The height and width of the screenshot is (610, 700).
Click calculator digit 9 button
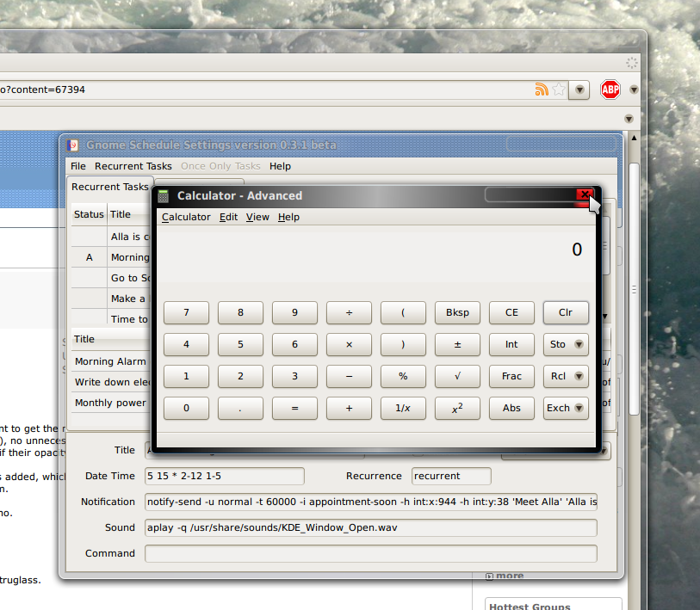click(x=294, y=312)
